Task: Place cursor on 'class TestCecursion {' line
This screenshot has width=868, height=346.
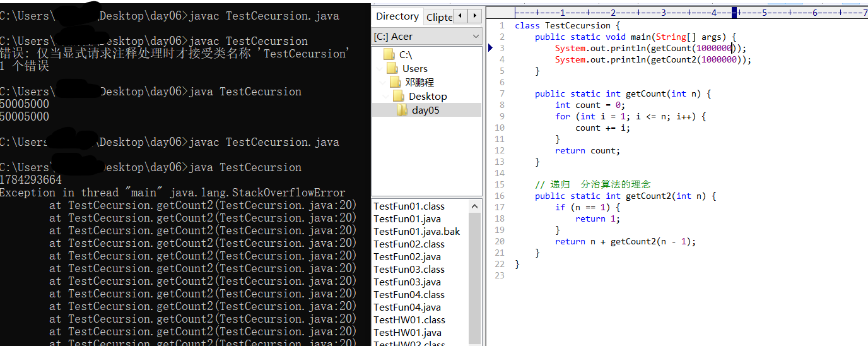Action: coord(567,25)
